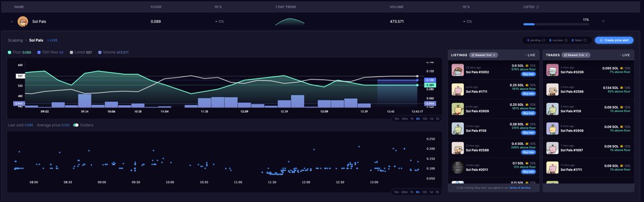This screenshot has height=202, width=644.
Task: Open Sol Pals #2609 listing thumbnail
Action: (x=458, y=109)
